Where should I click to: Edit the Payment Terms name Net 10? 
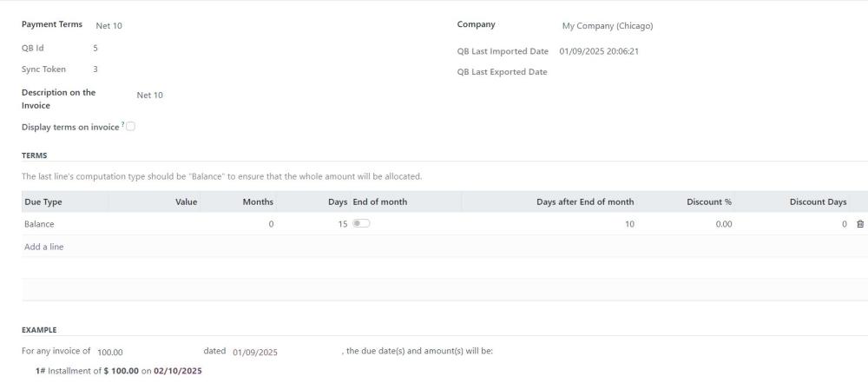[109, 25]
